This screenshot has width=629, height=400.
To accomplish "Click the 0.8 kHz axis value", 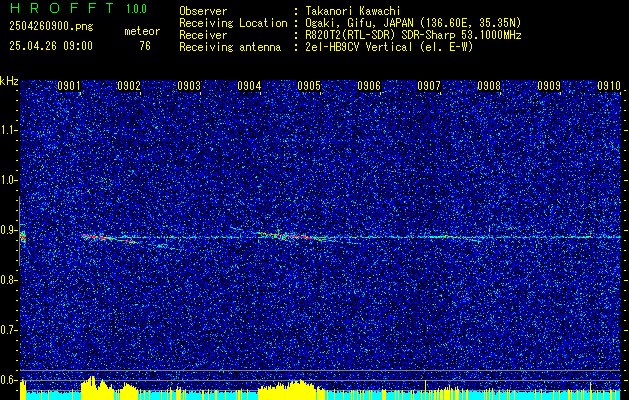I will pyautogui.click(x=9, y=280).
